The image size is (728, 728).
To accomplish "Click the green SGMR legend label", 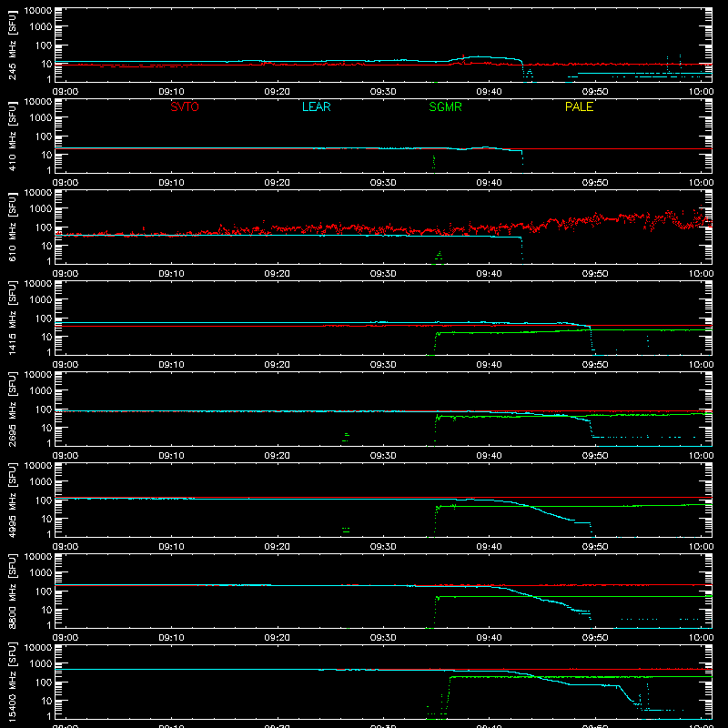I will tap(445, 106).
